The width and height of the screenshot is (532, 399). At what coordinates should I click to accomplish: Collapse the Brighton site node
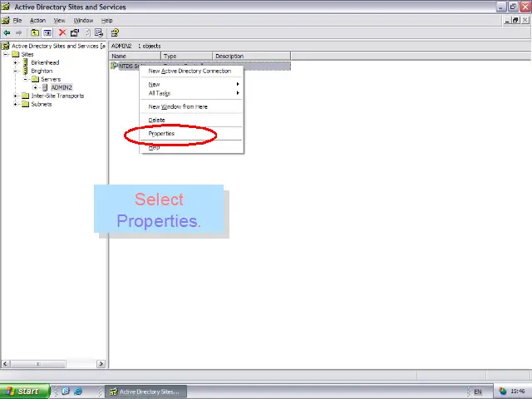(15, 71)
